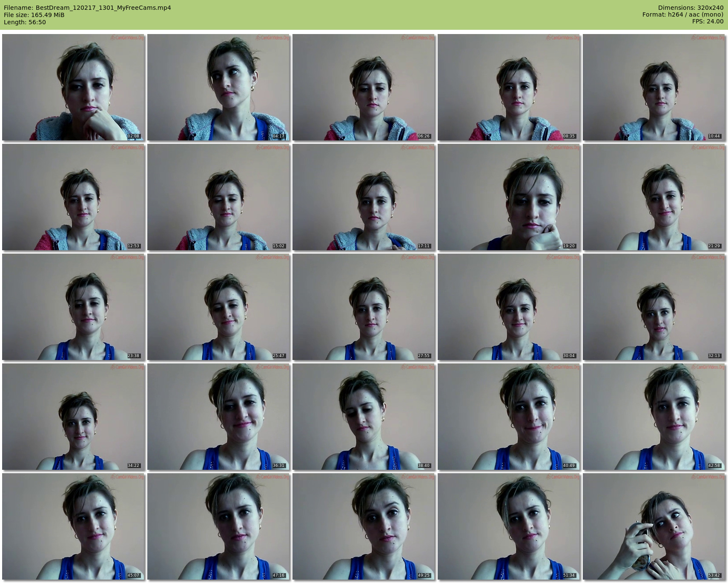Click the FPS: 24.00 label
Image resolution: width=728 pixels, height=583 pixels.
(x=708, y=21)
